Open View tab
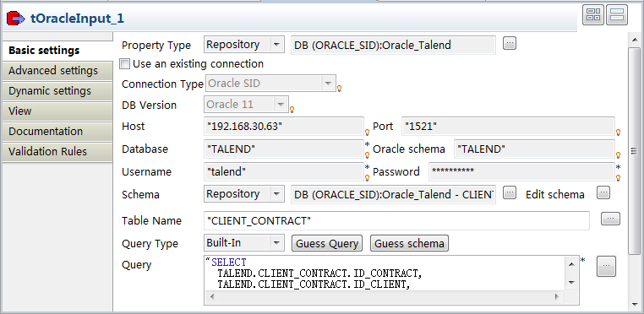 click(57, 111)
